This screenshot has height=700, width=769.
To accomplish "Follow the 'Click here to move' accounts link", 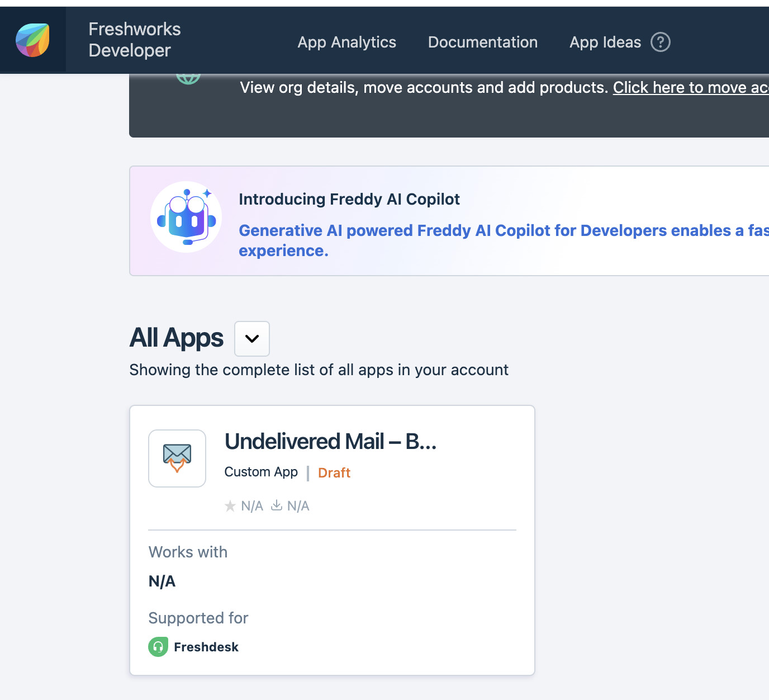I will pos(690,88).
